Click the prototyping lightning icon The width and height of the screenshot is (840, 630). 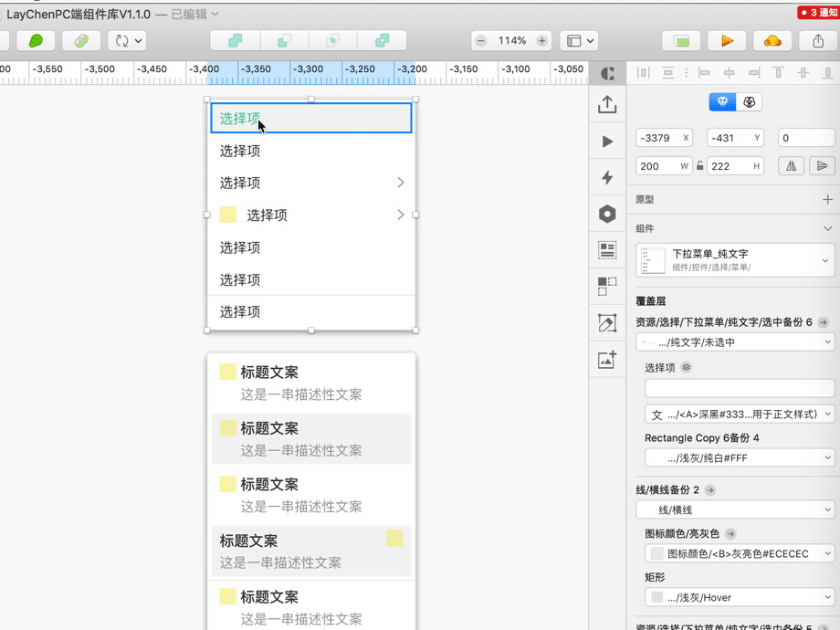pos(607,178)
